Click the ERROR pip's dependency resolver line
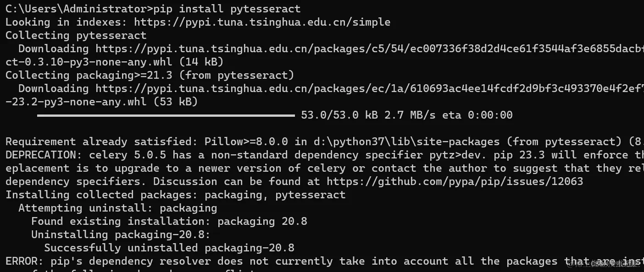644x272 pixels. (325, 261)
